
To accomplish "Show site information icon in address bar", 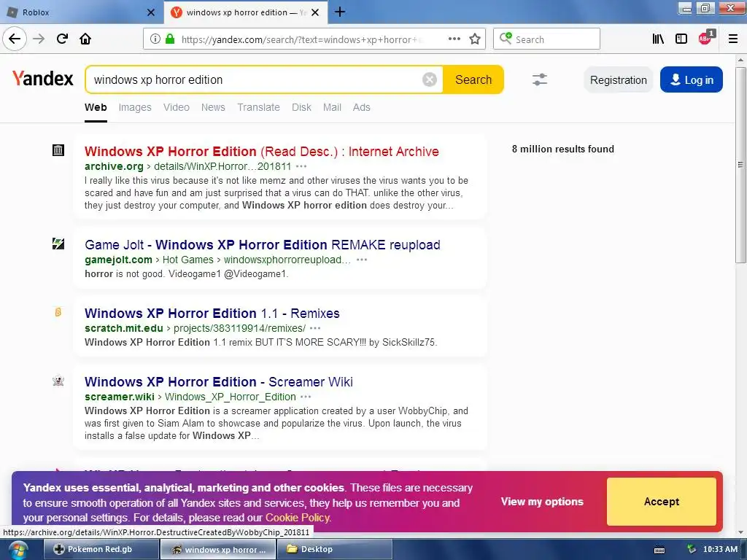I will 155,39.
